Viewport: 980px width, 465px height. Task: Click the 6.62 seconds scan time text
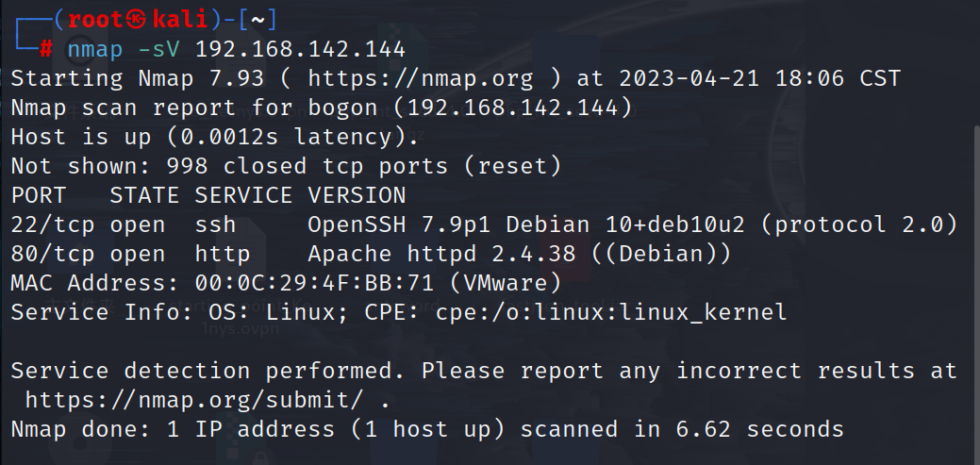(x=760, y=429)
